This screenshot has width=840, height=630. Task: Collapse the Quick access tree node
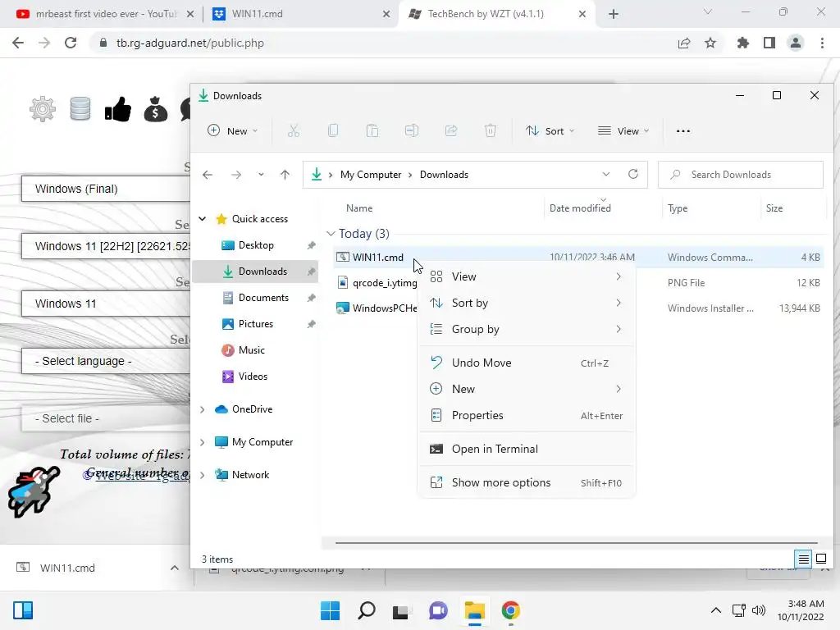(203, 218)
